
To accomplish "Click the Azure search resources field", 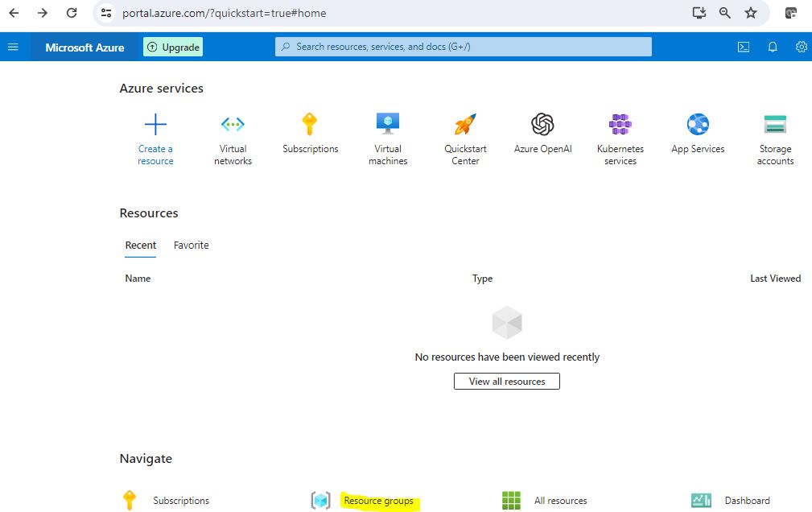I will (x=464, y=47).
